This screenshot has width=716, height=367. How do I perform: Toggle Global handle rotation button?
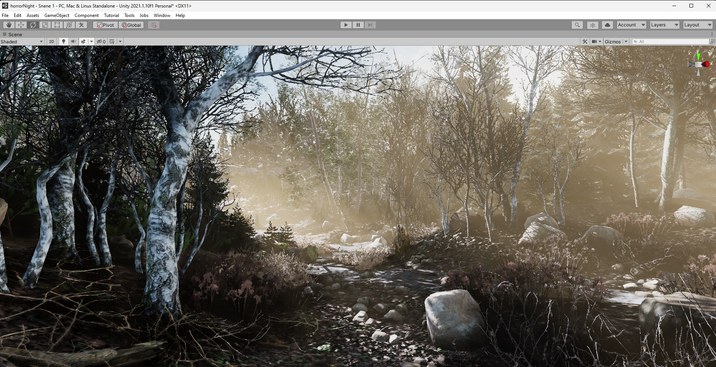click(131, 25)
